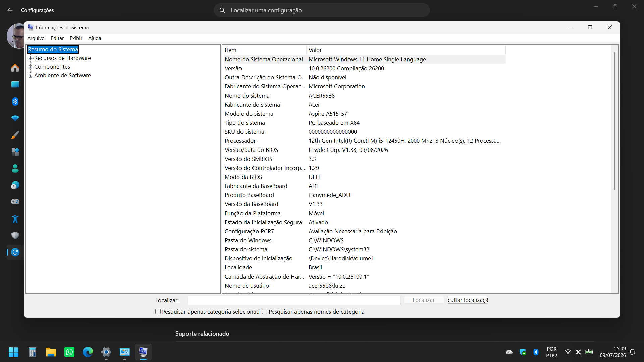The image size is (644, 362).
Task: Click the Localizar button
Action: [x=424, y=300]
